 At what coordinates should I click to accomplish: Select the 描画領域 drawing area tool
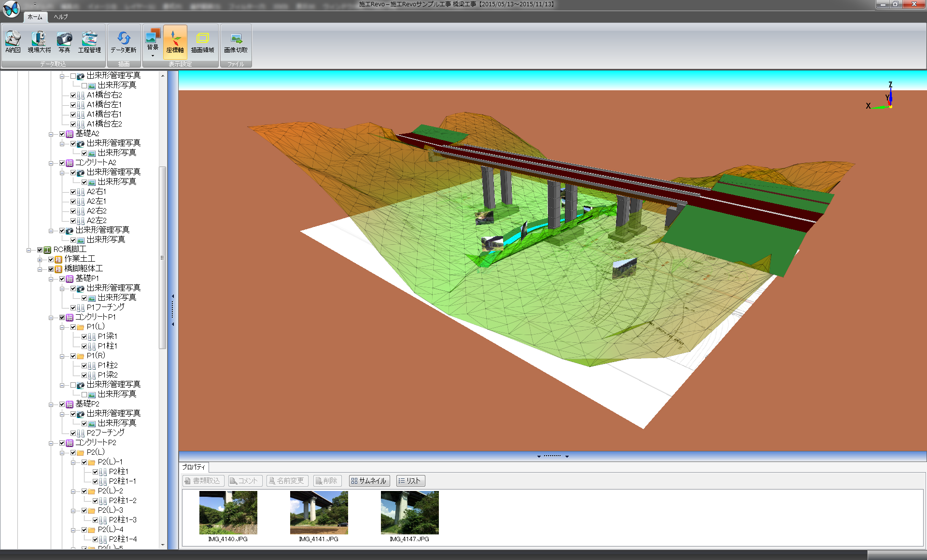(x=202, y=42)
